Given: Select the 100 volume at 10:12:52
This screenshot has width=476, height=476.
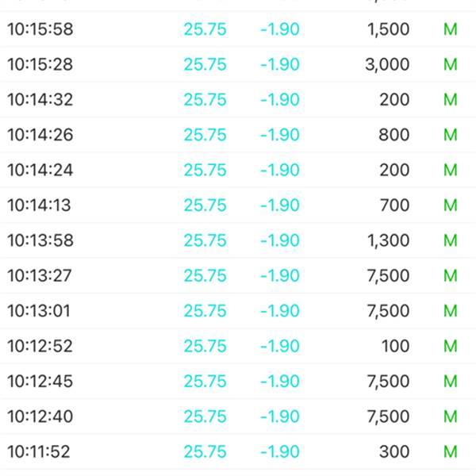Looking at the screenshot, I should point(394,347).
